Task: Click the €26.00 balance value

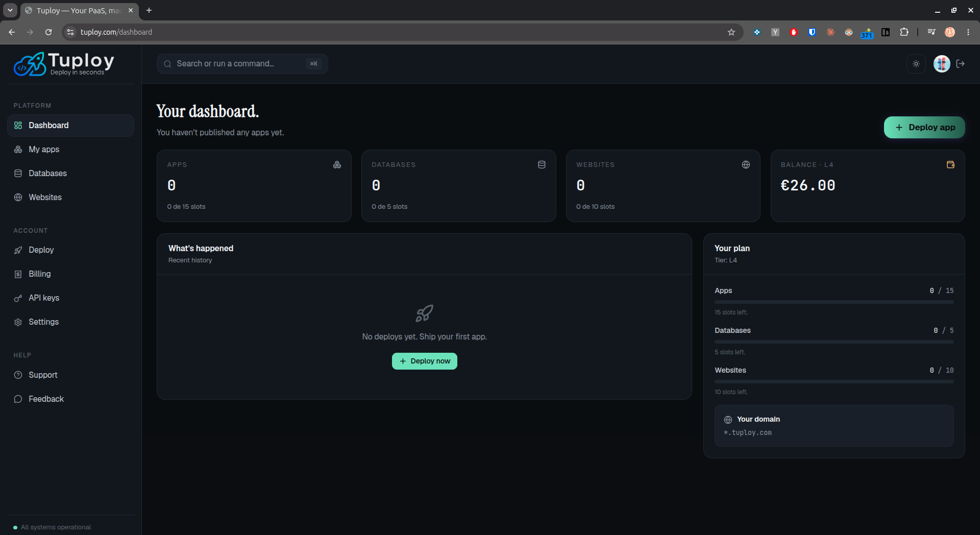Action: coord(808,185)
